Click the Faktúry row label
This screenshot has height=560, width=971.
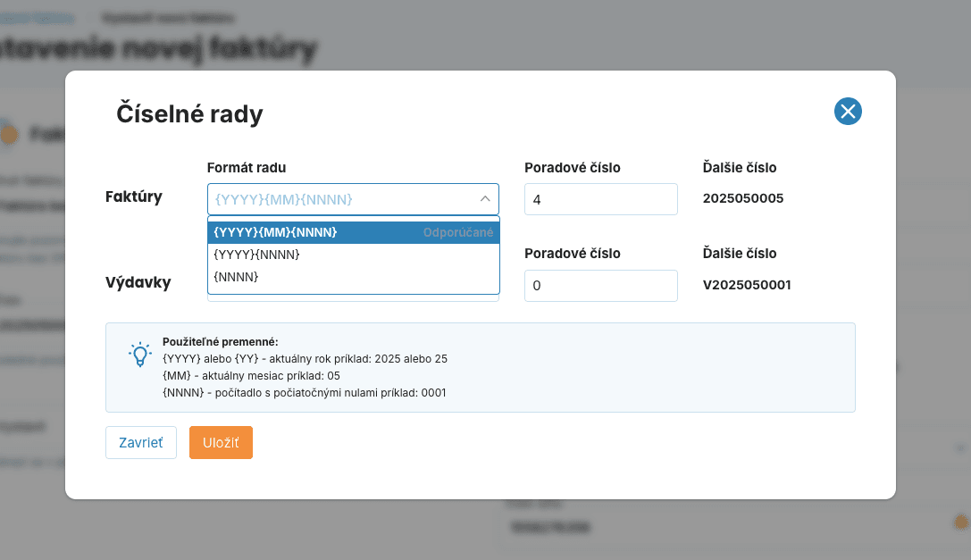coord(134,196)
